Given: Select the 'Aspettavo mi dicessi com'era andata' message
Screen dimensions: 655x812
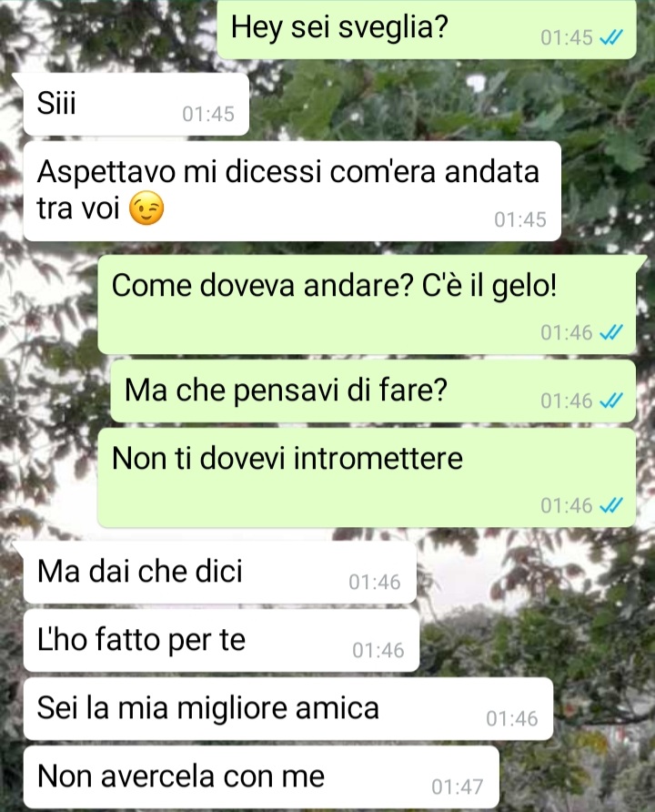Looking at the screenshot, I should (x=292, y=191).
